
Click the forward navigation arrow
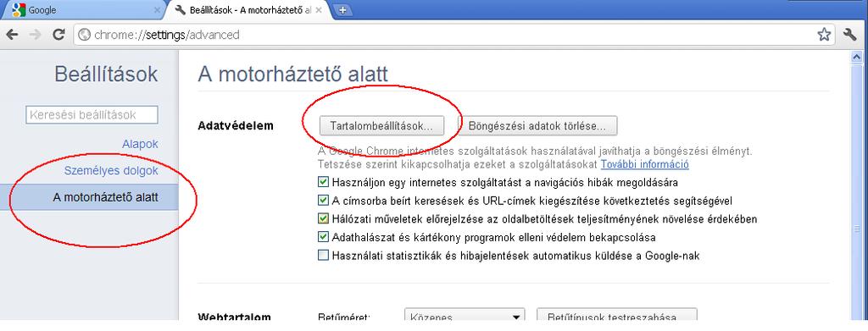coord(36,35)
